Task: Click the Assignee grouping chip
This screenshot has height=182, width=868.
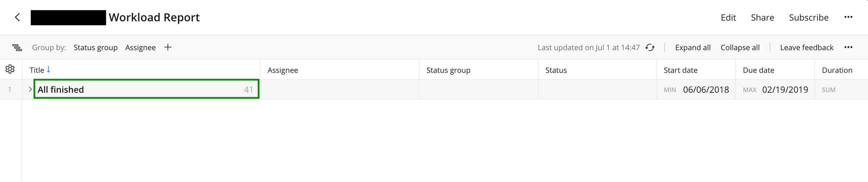Action: [x=140, y=47]
